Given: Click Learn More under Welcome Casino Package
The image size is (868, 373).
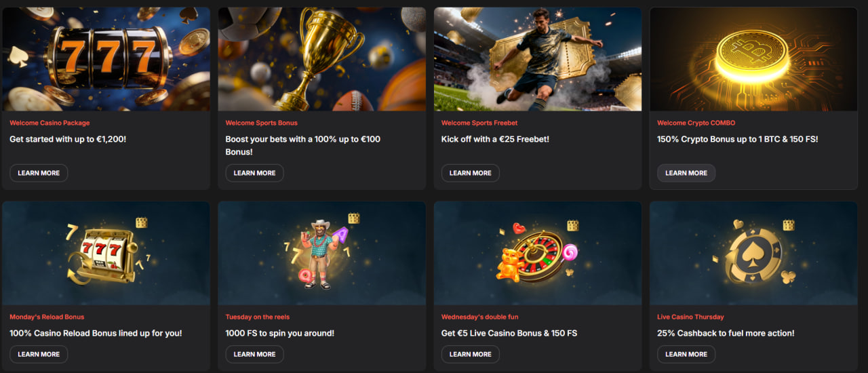Looking at the screenshot, I should click(39, 173).
